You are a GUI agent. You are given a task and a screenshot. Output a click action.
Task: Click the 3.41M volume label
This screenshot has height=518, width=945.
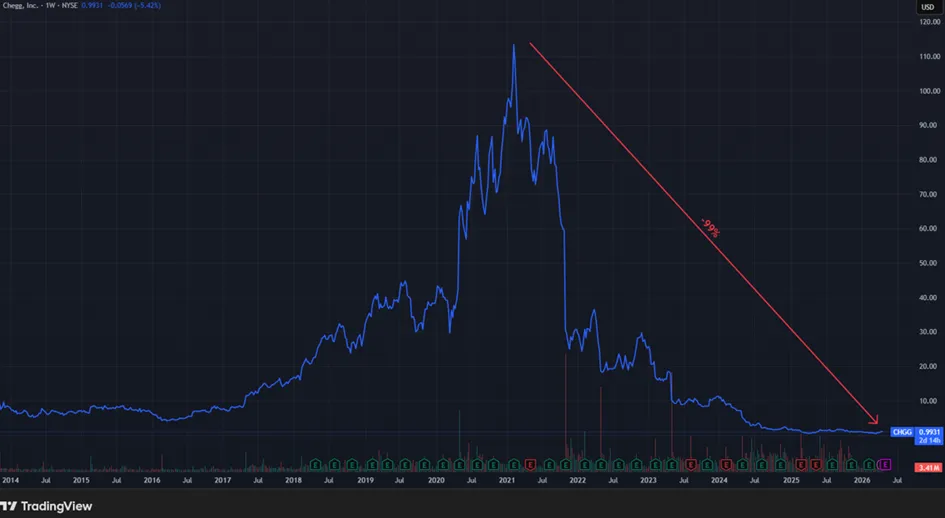pyautogui.click(x=929, y=467)
